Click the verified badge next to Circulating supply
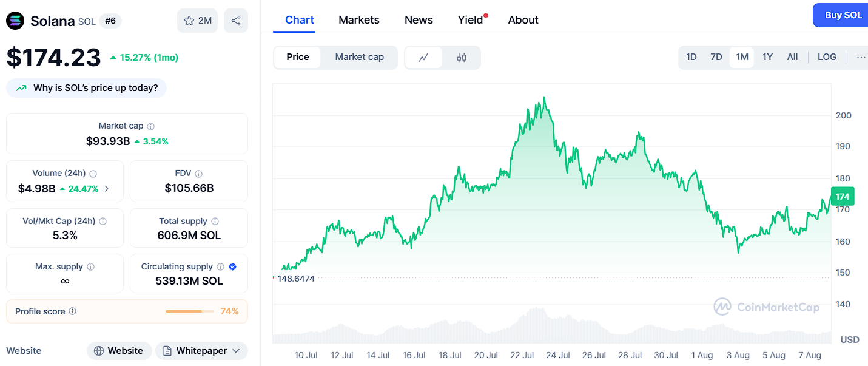Screen dimensions: 868x366 232,266
